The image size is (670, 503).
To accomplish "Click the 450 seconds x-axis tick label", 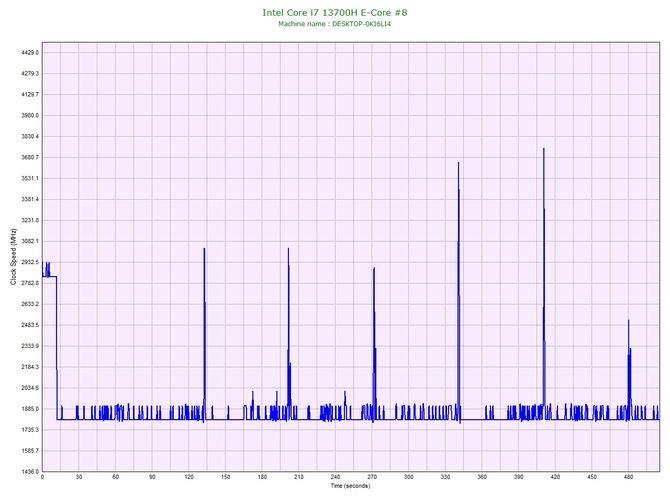I will pos(592,477).
